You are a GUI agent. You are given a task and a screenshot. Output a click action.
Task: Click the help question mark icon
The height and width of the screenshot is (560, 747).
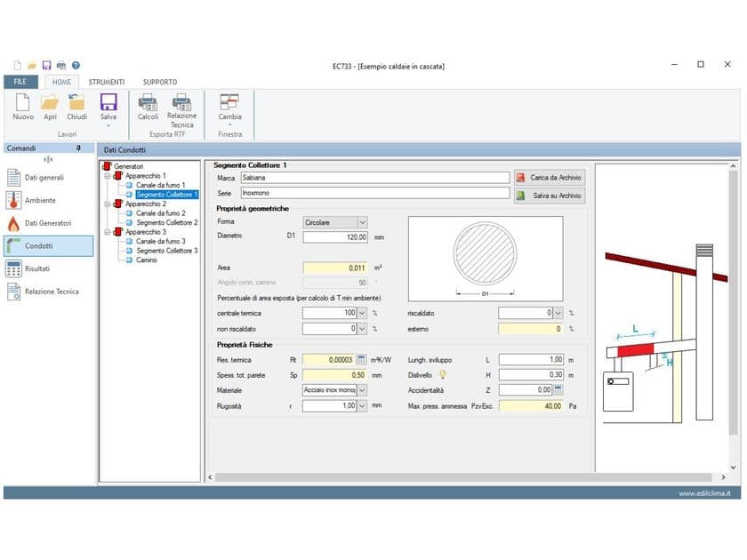(x=76, y=65)
